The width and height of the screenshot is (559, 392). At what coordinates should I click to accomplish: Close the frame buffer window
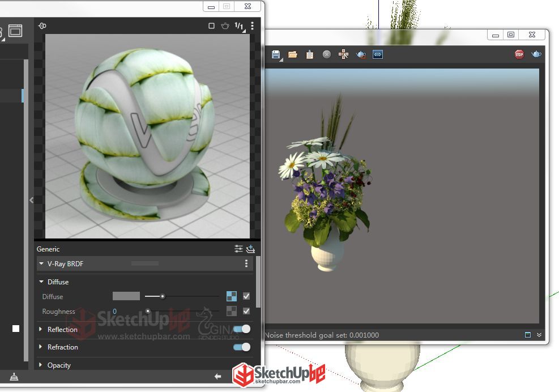(x=532, y=35)
